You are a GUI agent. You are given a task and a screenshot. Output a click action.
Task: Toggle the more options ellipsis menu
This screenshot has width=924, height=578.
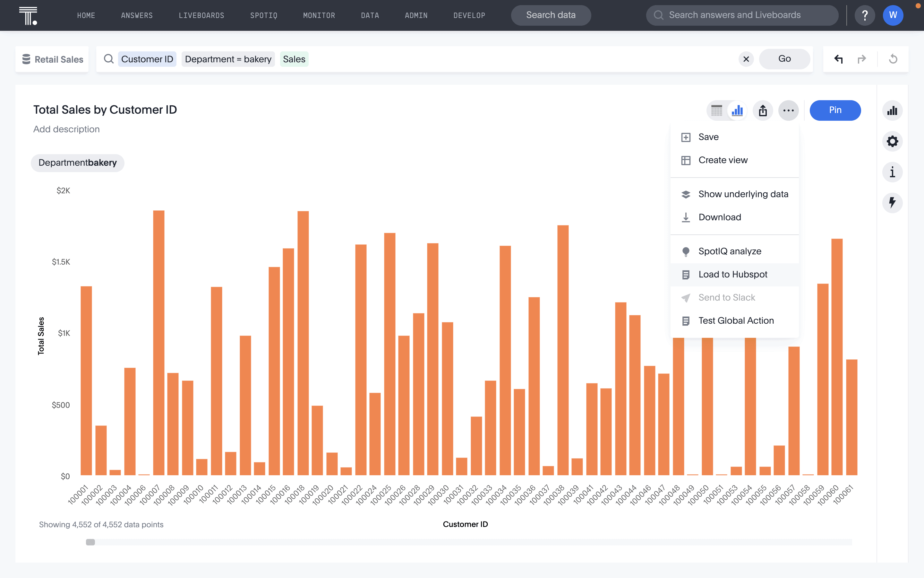tap(789, 110)
